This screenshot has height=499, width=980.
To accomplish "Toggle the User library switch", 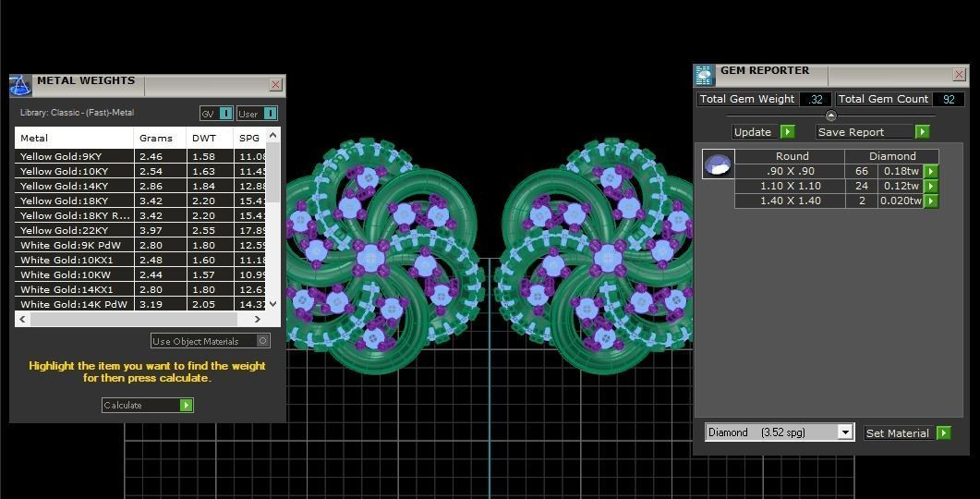I will point(270,113).
